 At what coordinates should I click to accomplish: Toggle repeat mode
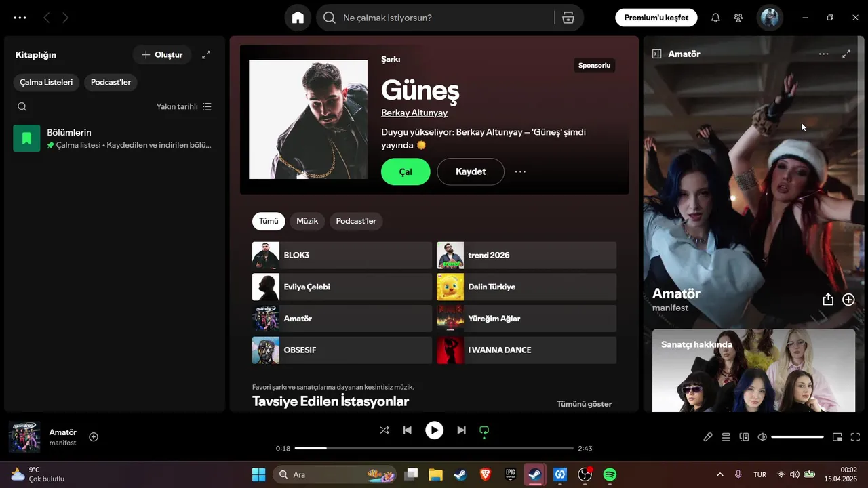[484, 430]
